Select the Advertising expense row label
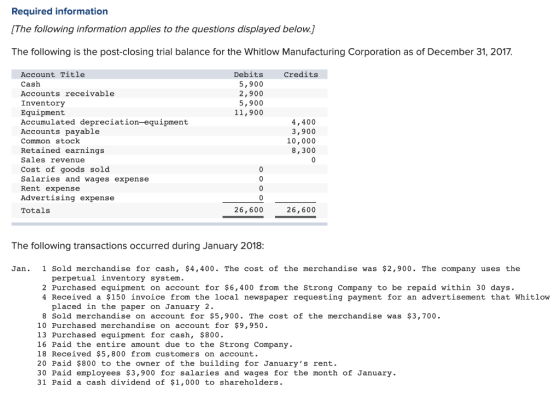The width and height of the screenshot is (560, 393). [x=68, y=198]
